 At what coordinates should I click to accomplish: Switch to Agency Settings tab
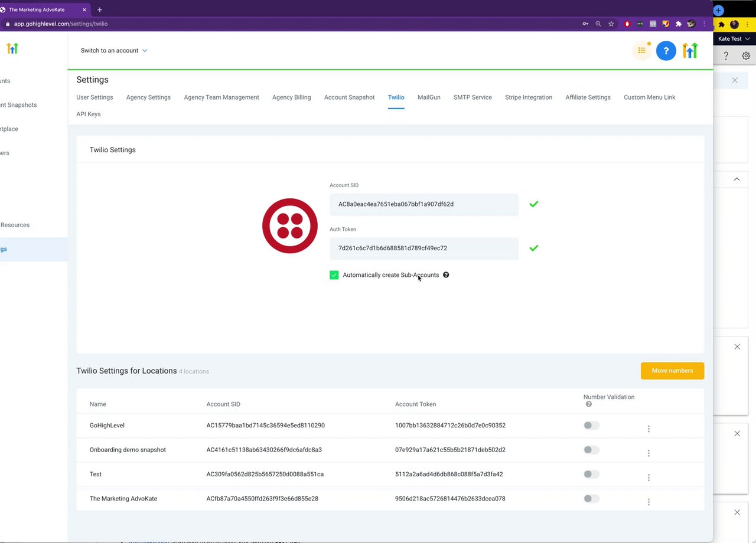[x=148, y=97]
